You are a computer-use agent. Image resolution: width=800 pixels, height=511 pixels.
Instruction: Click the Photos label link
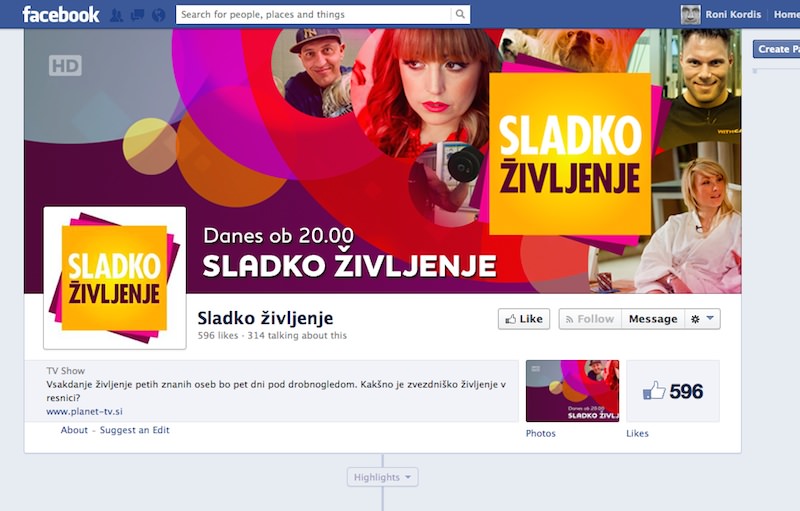point(541,433)
